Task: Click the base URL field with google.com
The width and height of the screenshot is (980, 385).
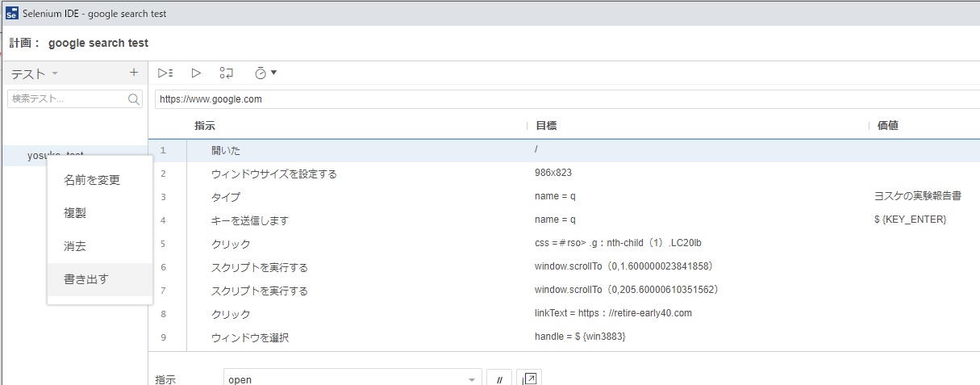Action: click(x=565, y=99)
